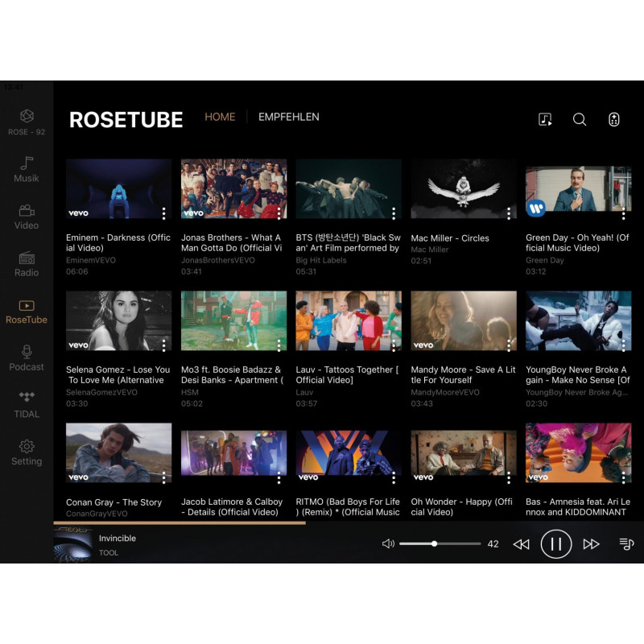This screenshot has height=644, width=644.
Task: Click the volume value 42
Action: (493, 544)
